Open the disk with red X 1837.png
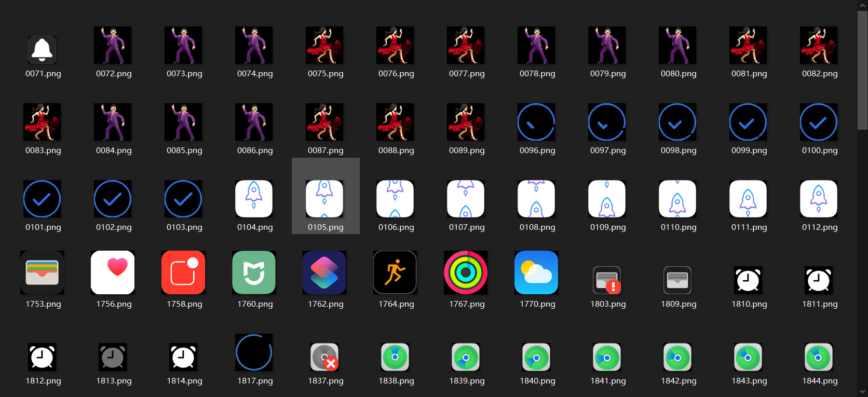This screenshot has width=868, height=397. [324, 357]
